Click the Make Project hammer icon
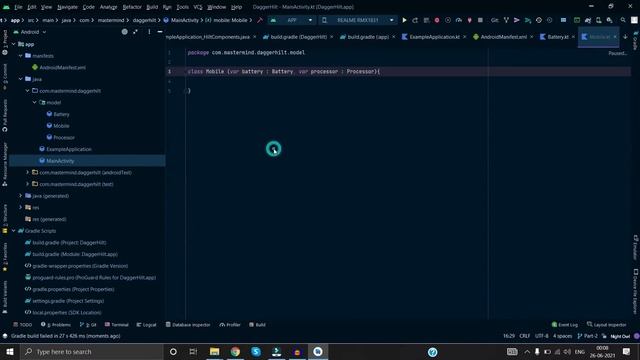Viewport: 640px width, 360px height. [x=260, y=20]
